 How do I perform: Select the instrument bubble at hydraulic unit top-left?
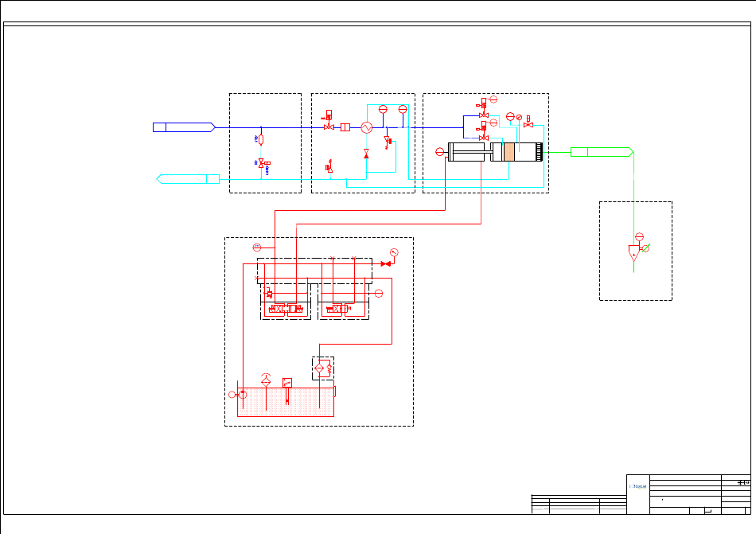[257, 248]
